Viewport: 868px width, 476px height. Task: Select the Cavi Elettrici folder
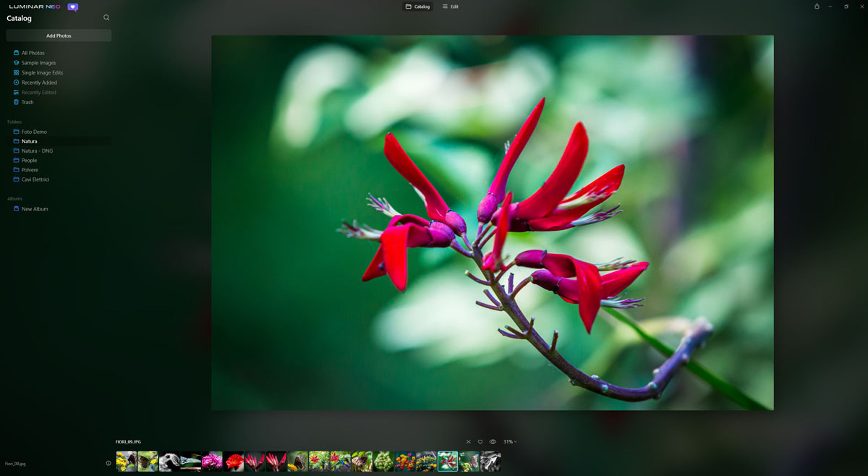click(35, 179)
